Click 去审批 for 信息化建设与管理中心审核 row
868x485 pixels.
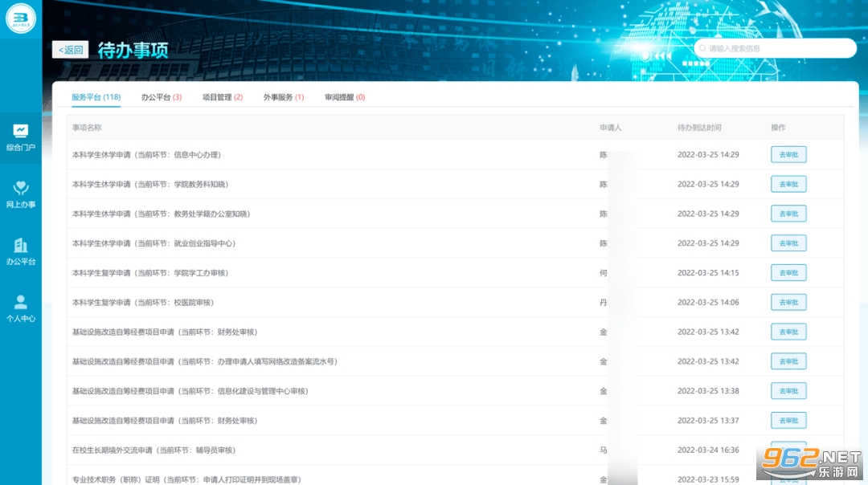pos(788,391)
